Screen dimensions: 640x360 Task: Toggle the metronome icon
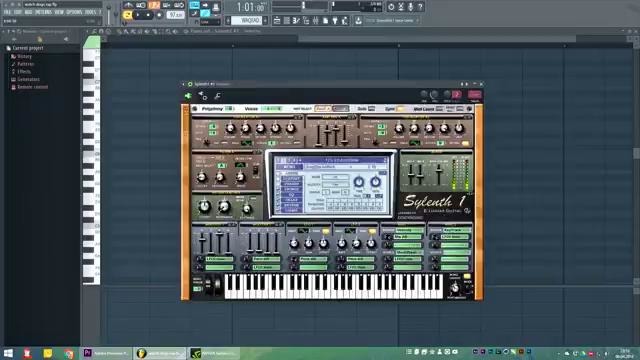coord(128,5)
